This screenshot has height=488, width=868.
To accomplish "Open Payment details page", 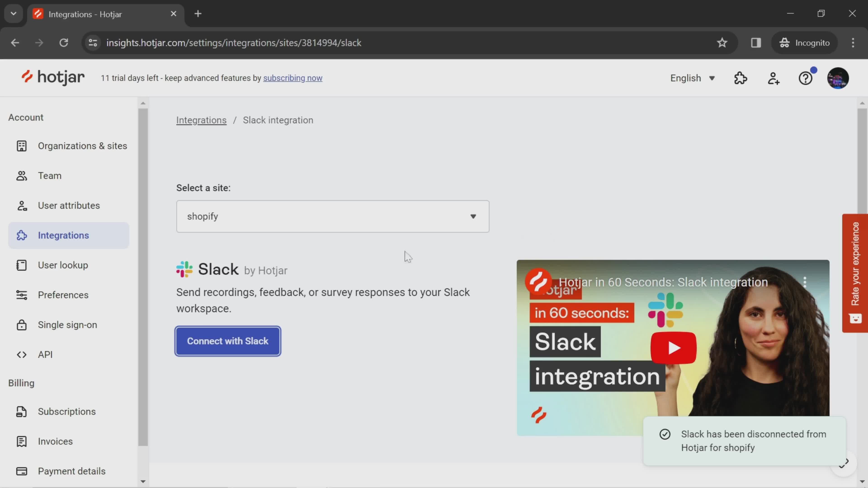I will coord(69,471).
